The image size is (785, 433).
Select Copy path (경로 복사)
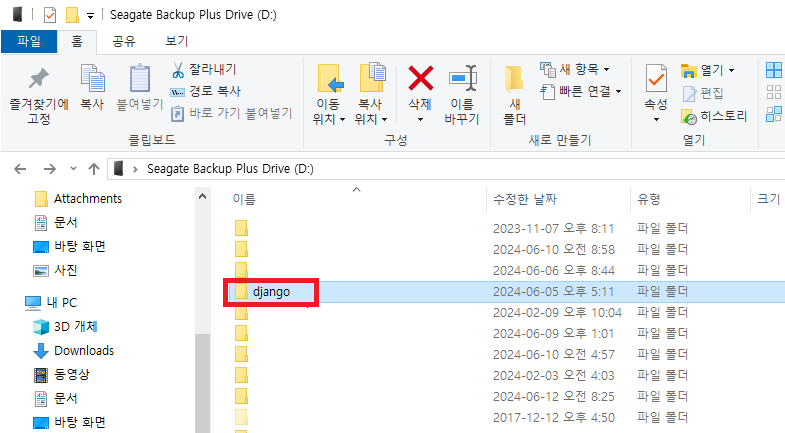(x=206, y=91)
